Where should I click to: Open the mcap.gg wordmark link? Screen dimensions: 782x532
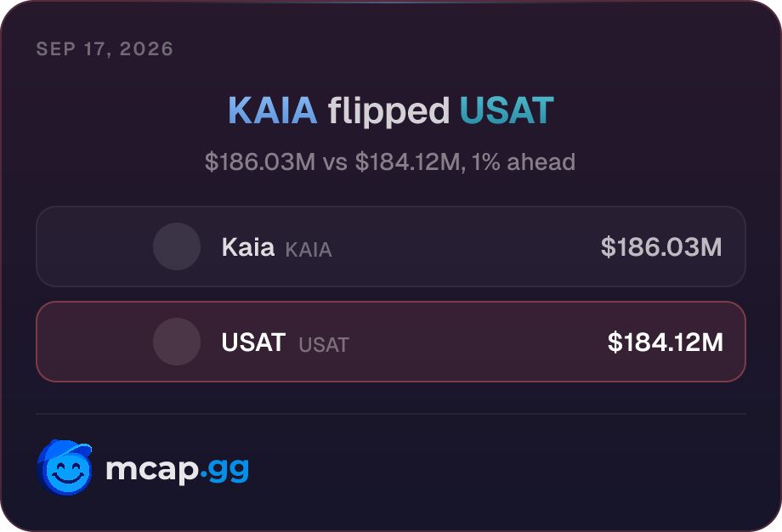pos(177,469)
